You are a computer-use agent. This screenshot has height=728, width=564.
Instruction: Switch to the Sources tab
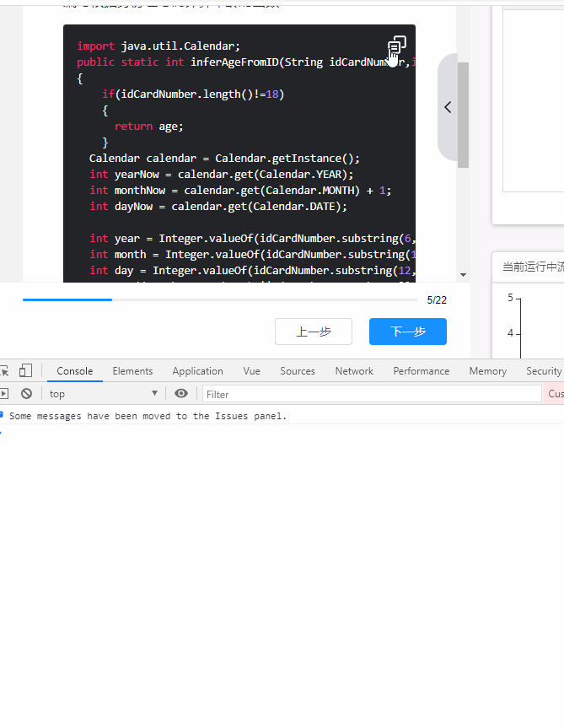[298, 371]
